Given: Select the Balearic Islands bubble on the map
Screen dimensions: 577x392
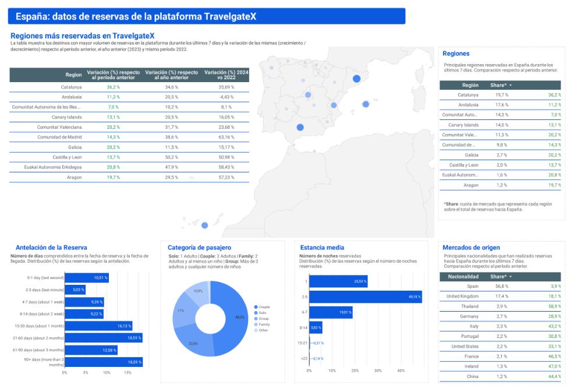Looking at the screenshot, I should [x=366, y=104].
